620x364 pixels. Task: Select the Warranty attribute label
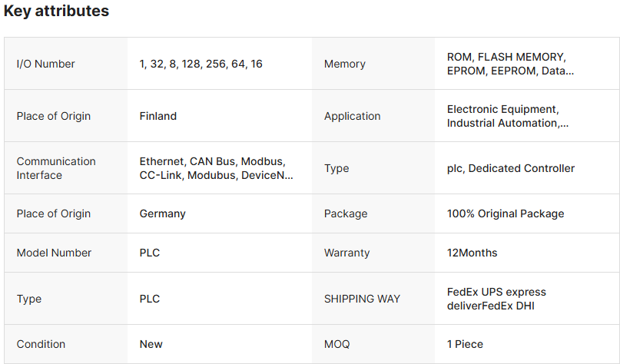[347, 253]
